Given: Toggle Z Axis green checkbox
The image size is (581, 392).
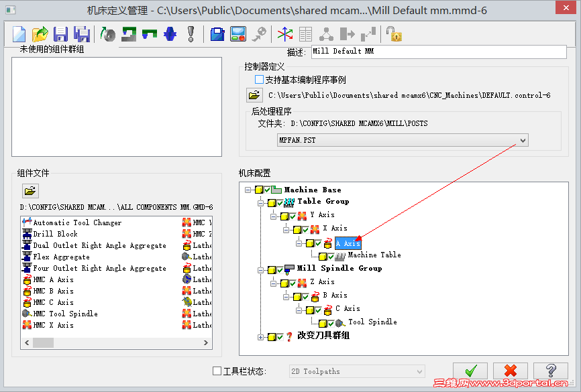Looking at the screenshot, I should pos(293,283).
